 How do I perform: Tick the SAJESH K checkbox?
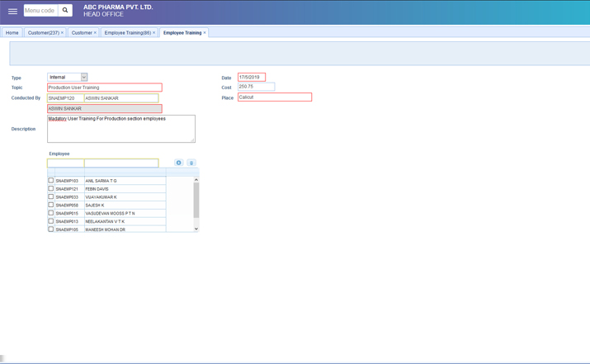tap(51, 205)
